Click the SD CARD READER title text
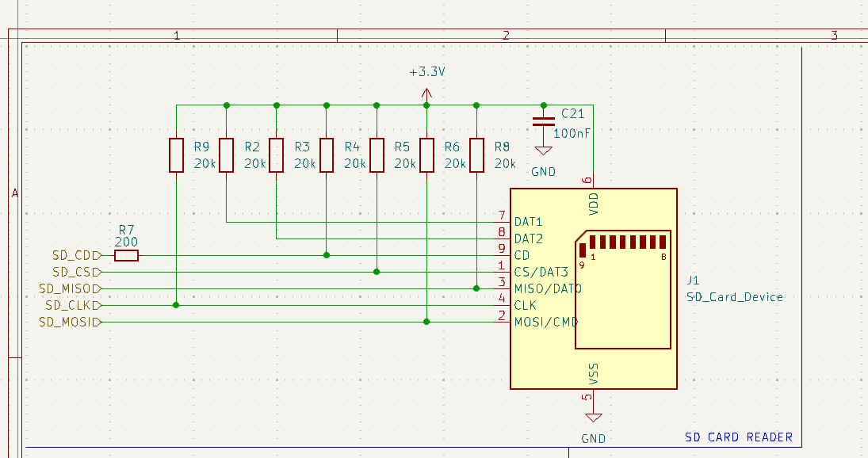 tap(738, 437)
